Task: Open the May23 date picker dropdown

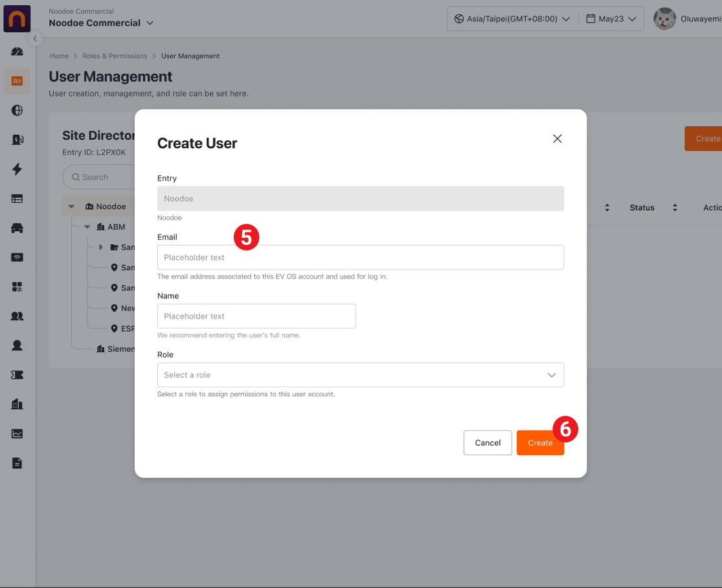Action: [611, 19]
